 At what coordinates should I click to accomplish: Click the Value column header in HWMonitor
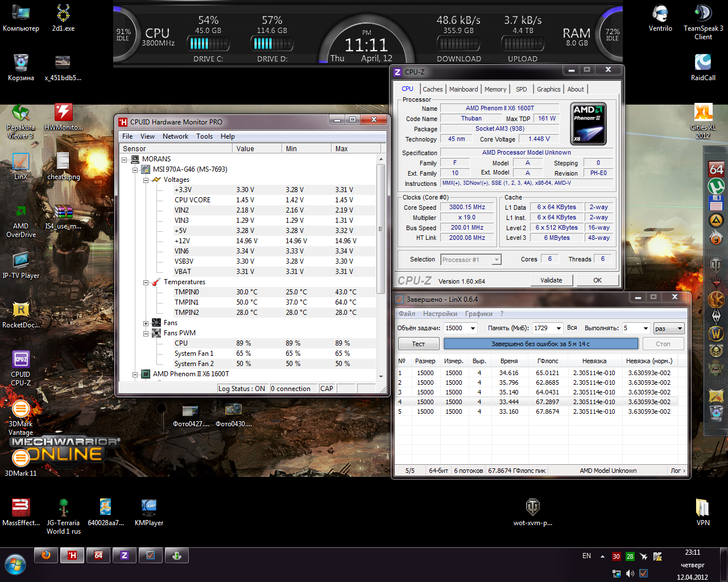pyautogui.click(x=257, y=149)
